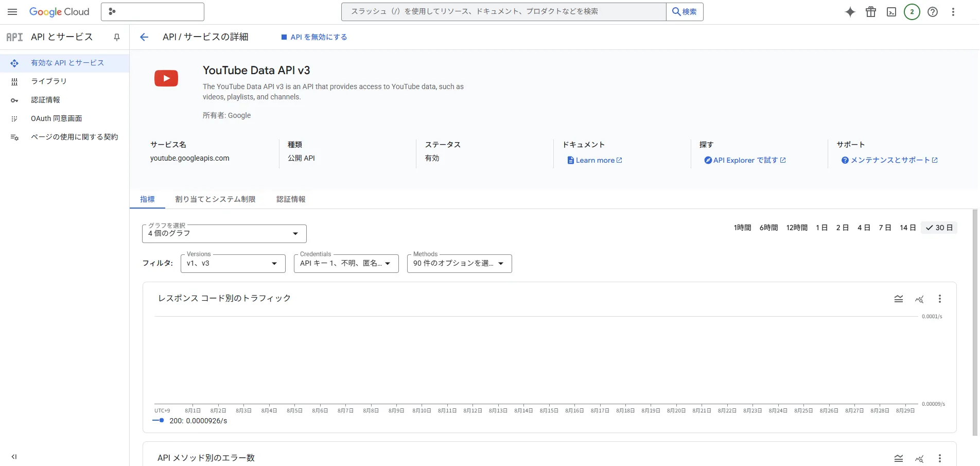Click the 200 legend series entry
980x466 pixels.
tap(190, 421)
